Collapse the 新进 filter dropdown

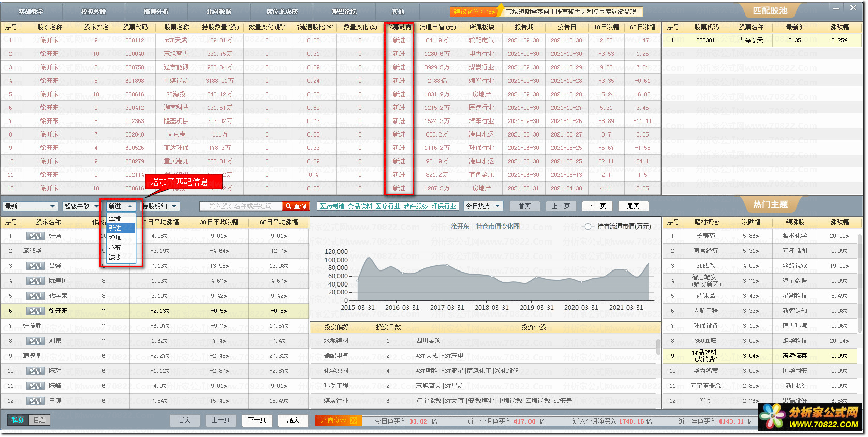click(121, 206)
